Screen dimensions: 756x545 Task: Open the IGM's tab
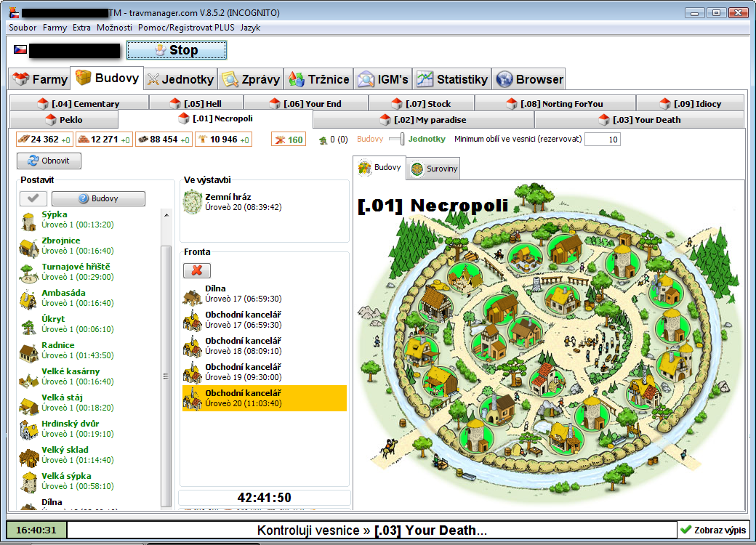(383, 79)
